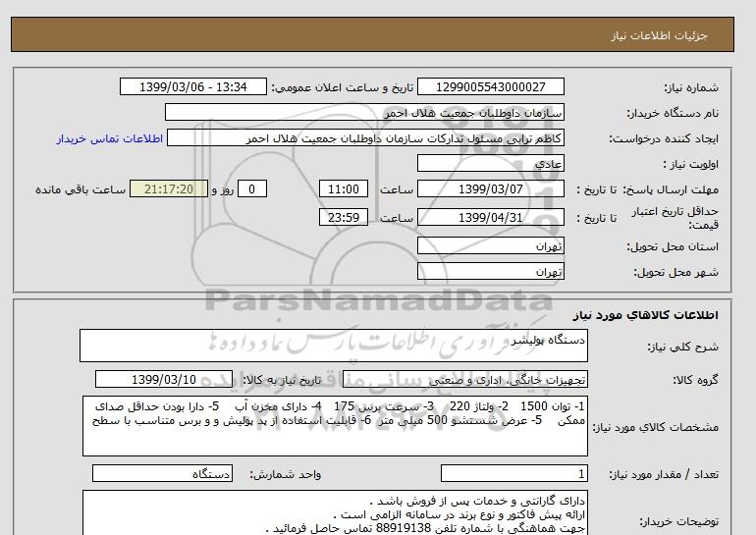The image size is (756, 535).
Task: Click the اطلاعات کالاهای مورد نیاز section heading
Action: pyautogui.click(x=646, y=315)
